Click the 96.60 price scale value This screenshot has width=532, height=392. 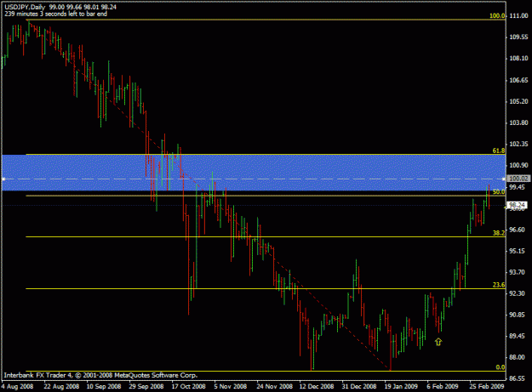518,230
